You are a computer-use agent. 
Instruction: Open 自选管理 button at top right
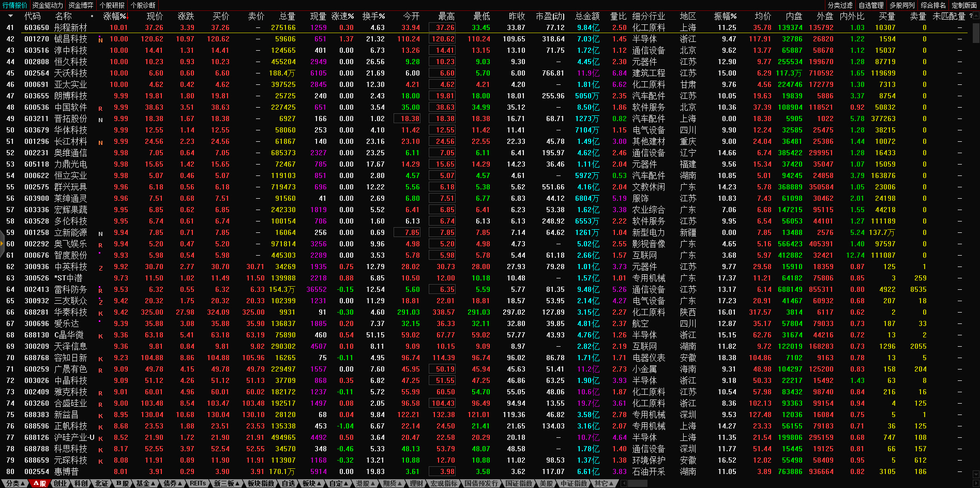coord(871,5)
